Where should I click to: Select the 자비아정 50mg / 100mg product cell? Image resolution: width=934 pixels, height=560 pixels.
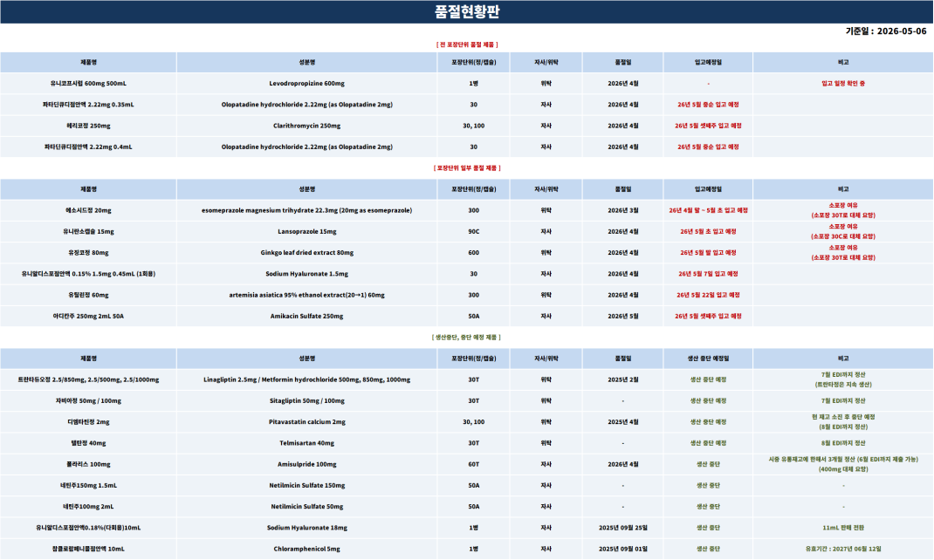[88, 401]
